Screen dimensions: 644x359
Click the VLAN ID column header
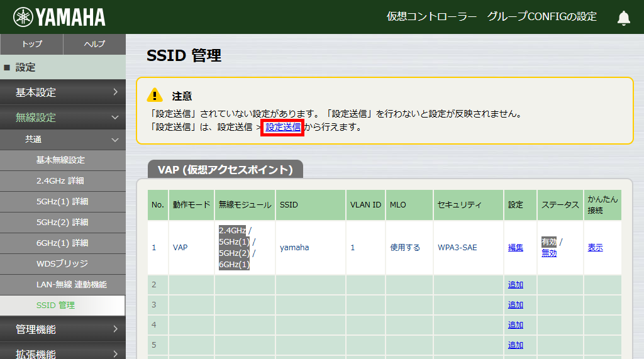(x=365, y=204)
